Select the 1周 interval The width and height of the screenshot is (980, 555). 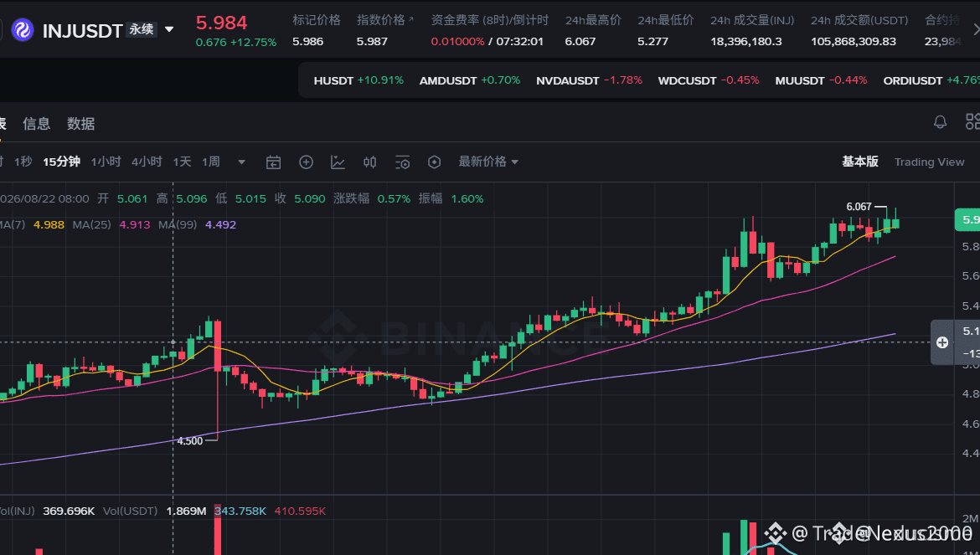[x=210, y=162]
